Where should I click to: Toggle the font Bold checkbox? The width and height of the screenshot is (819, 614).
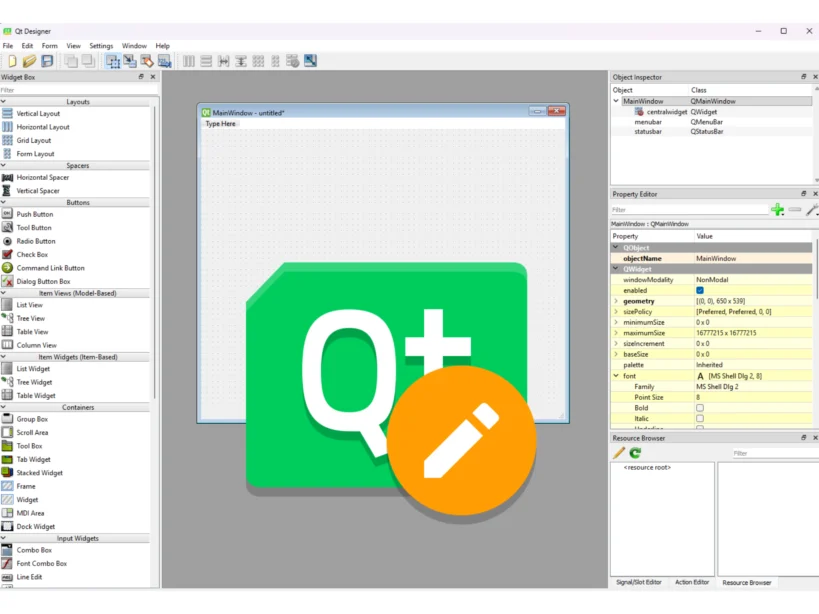pos(700,408)
